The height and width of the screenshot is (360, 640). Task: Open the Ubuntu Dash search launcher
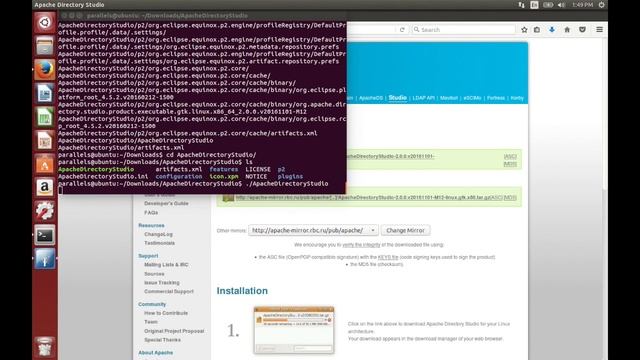point(44,22)
